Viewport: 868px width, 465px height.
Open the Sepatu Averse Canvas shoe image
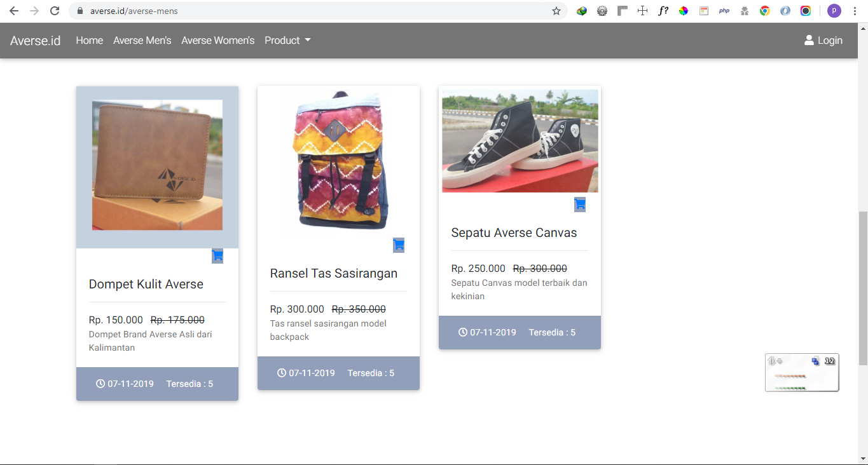tap(520, 140)
